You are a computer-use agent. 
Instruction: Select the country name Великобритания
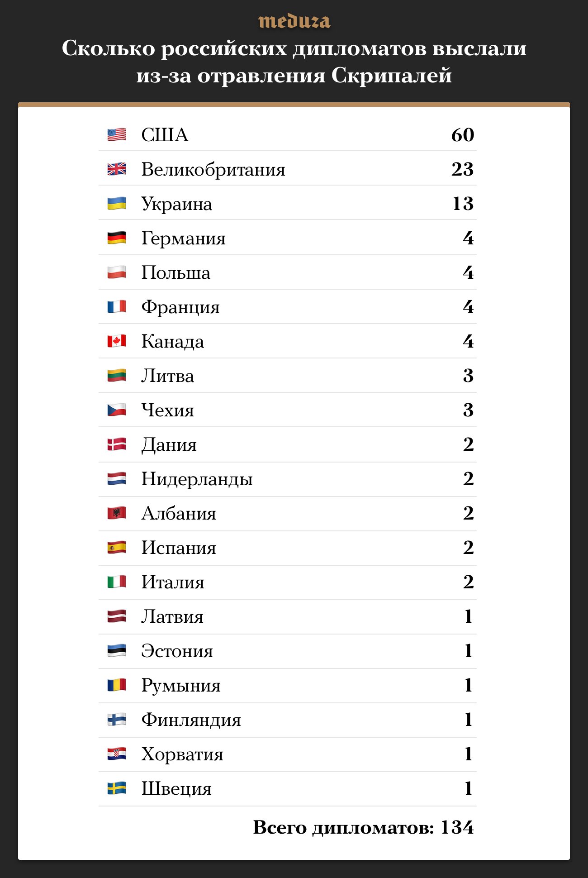[x=213, y=169]
